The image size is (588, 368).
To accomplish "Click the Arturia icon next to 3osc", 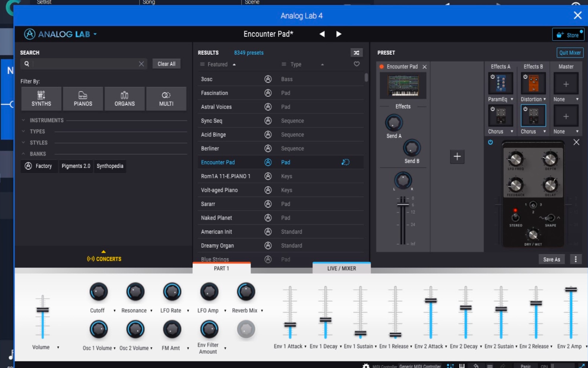I will coord(268,79).
